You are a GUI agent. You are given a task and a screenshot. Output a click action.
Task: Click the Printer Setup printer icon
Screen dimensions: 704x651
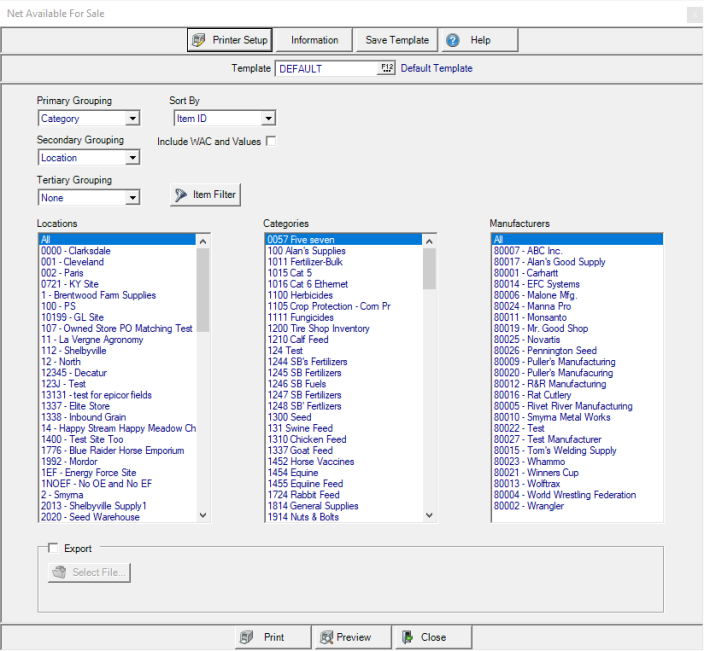coord(198,40)
